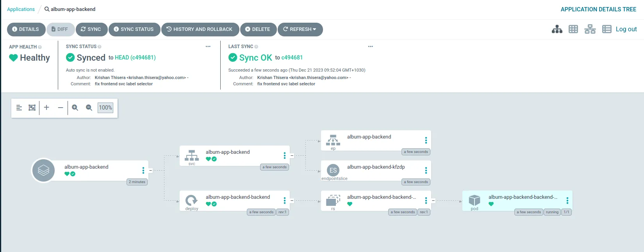Viewport: 644px width, 252px height.
Task: Open HEAD (c494681) revision link
Action: pyautogui.click(x=135, y=58)
